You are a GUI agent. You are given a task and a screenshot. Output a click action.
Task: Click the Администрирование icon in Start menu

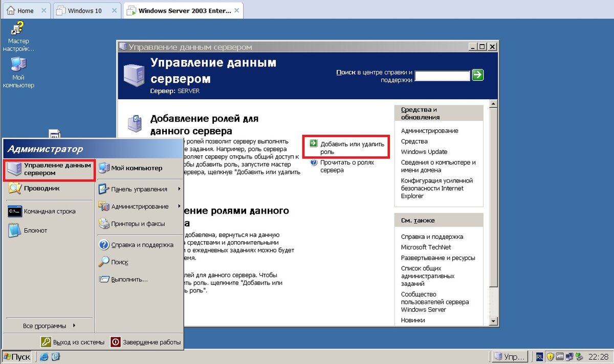[104, 207]
